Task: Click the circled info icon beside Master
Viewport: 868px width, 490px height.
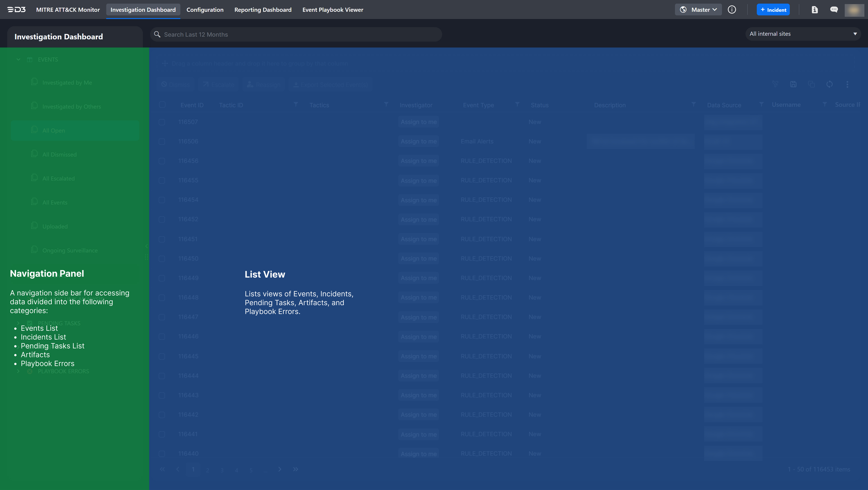Action: (x=731, y=10)
